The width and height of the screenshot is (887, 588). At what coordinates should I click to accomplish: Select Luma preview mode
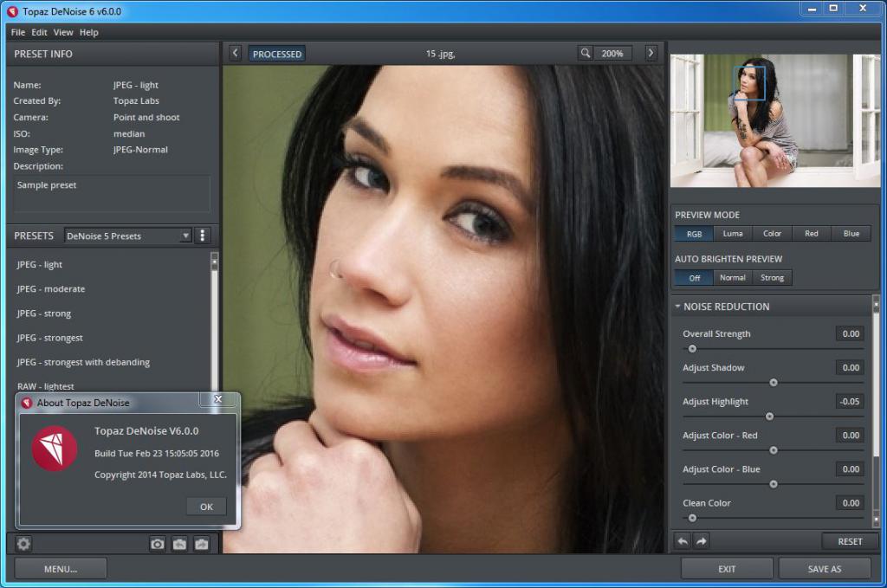(x=733, y=234)
